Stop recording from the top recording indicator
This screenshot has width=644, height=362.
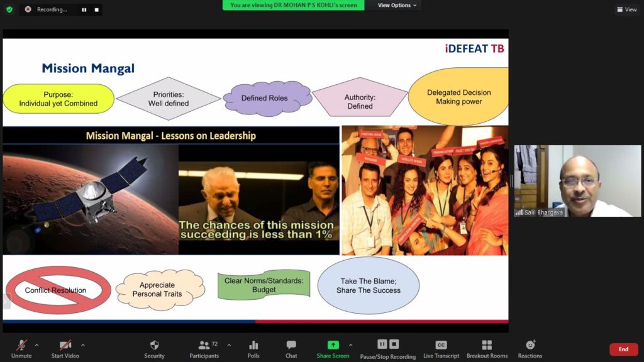point(96,9)
